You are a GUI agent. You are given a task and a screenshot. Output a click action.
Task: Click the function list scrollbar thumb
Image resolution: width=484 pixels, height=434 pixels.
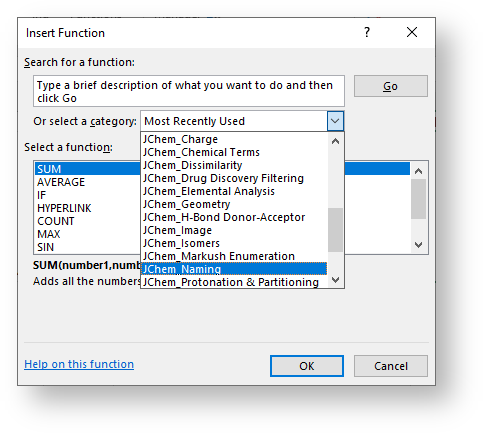418,199
